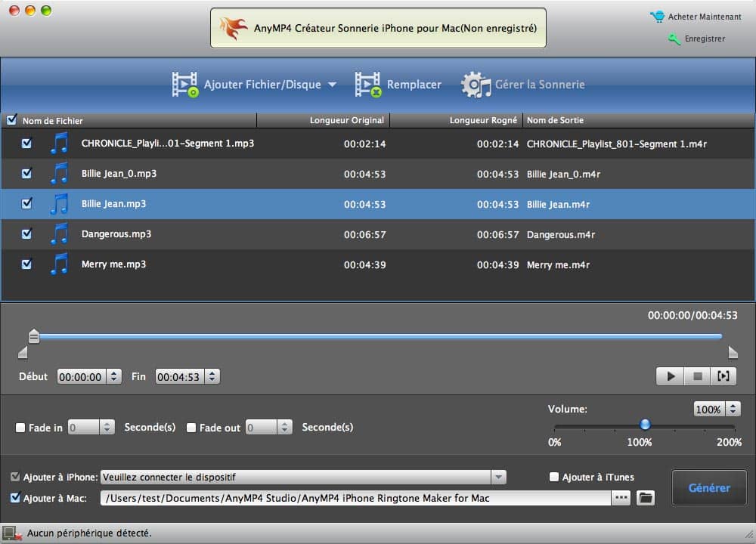
Task: Click the Volume percentage stepper
Action: click(x=733, y=409)
